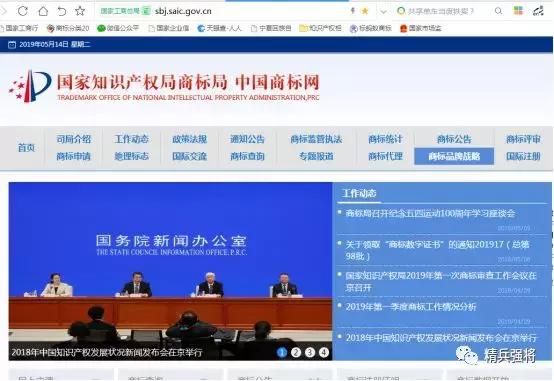The image size is (554, 381).
Task: Click the lightning speed-mode icon in address bar
Action: pyautogui.click(x=352, y=11)
